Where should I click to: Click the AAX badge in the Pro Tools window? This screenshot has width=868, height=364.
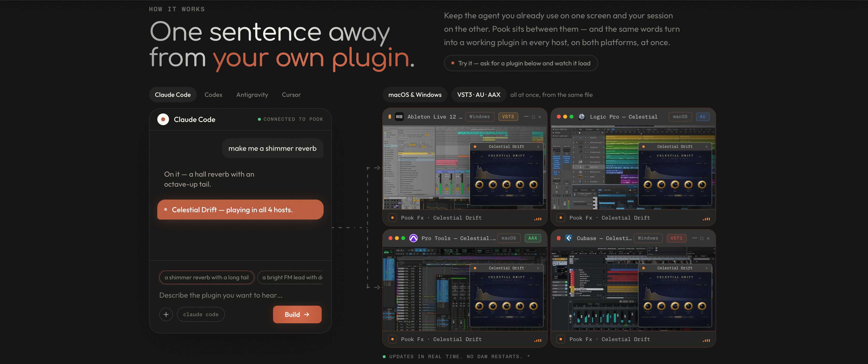coord(532,238)
